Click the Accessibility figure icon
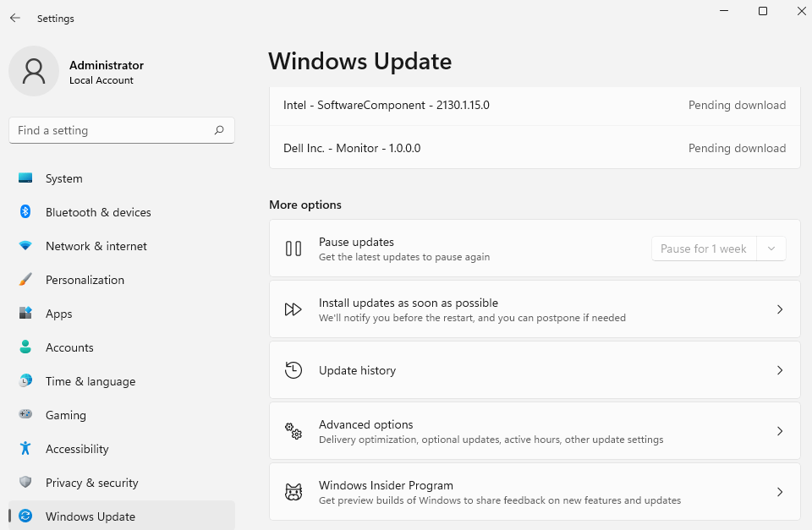Viewport: 812px width, 530px height. click(25, 448)
